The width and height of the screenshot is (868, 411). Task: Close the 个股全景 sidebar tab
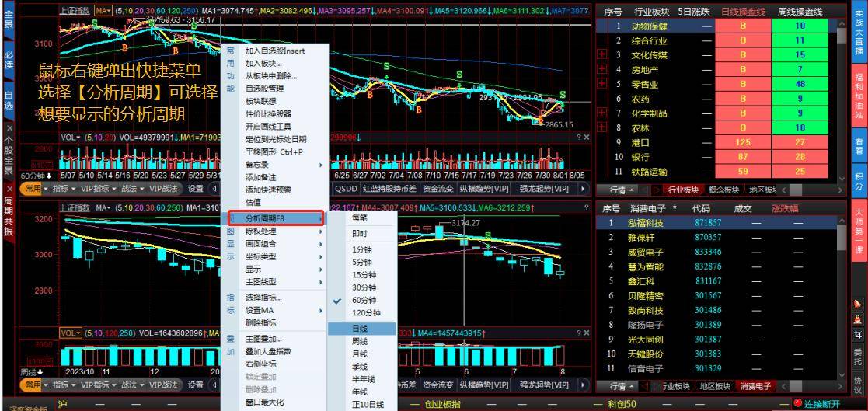pyautogui.click(x=9, y=127)
